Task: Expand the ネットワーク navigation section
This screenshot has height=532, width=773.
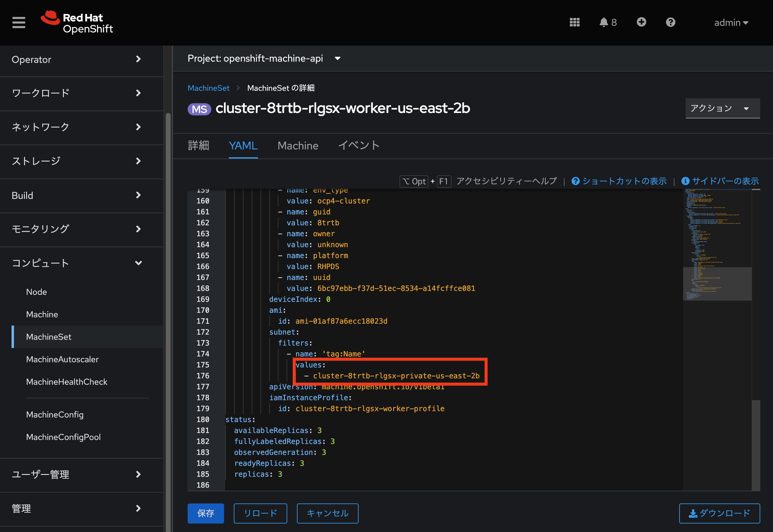Action: 82,127
